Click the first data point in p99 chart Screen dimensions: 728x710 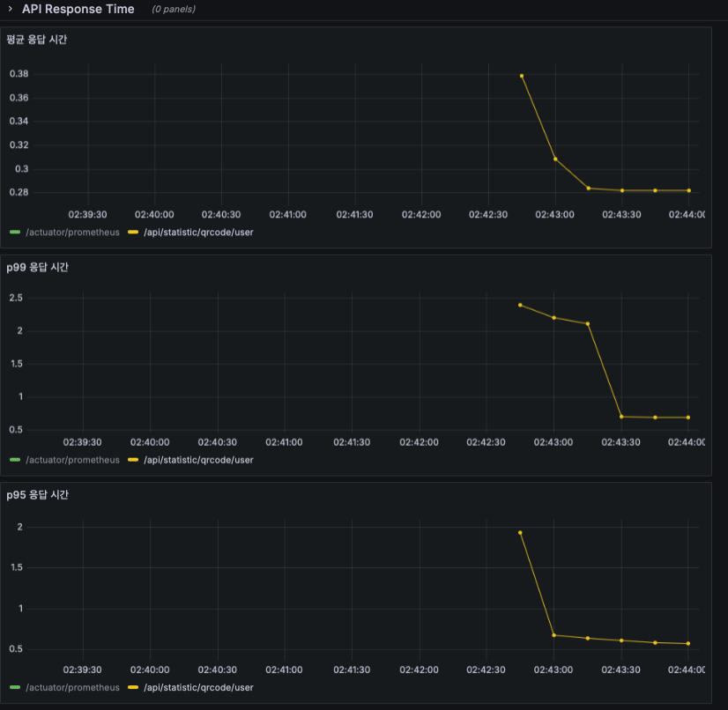tap(520, 306)
